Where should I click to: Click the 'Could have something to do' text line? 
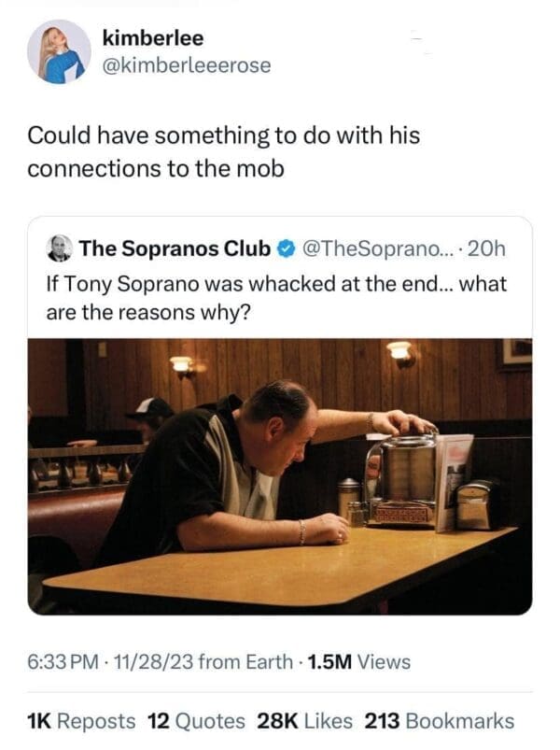224,135
